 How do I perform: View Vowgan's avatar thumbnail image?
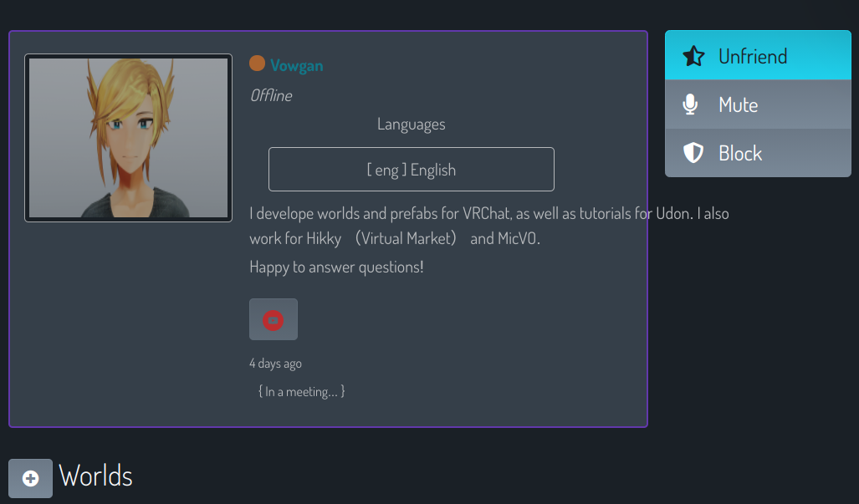(128, 137)
